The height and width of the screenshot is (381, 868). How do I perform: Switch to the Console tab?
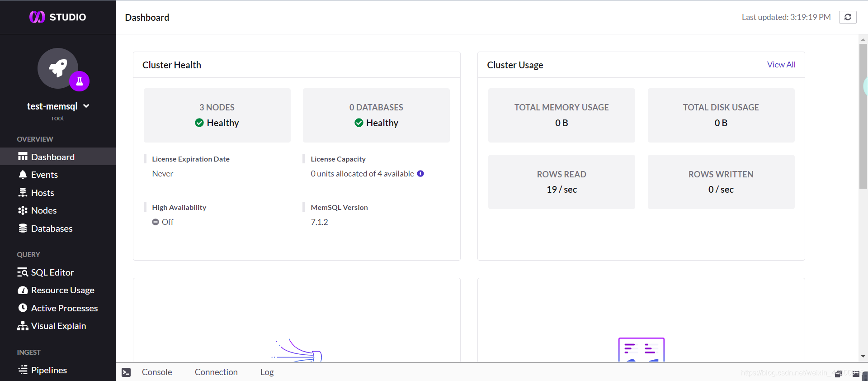coord(157,372)
